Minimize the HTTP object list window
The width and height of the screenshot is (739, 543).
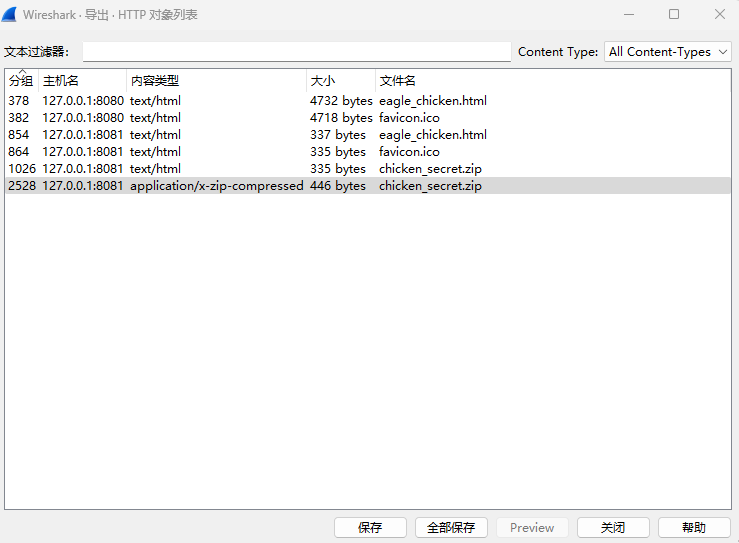[629, 14]
